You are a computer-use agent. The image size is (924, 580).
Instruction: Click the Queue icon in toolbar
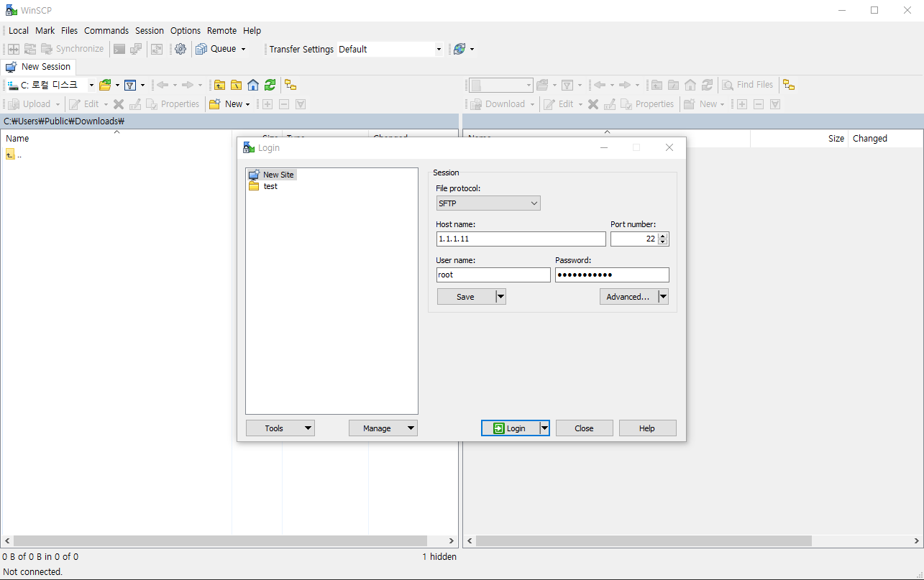pos(201,49)
